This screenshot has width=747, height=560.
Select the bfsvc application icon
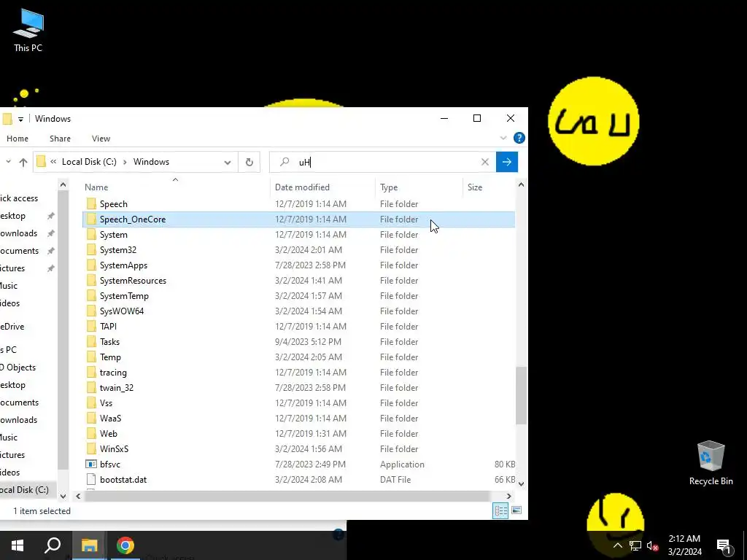[91, 464]
